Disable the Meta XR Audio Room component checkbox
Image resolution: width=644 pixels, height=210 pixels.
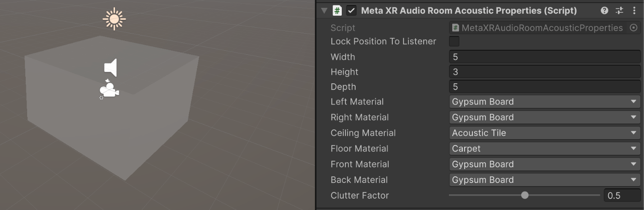(x=351, y=11)
